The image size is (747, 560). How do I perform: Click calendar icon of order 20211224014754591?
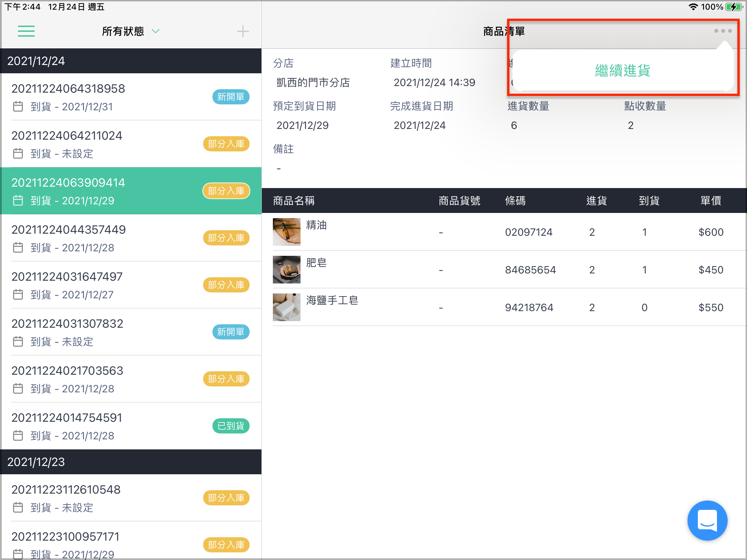click(18, 436)
